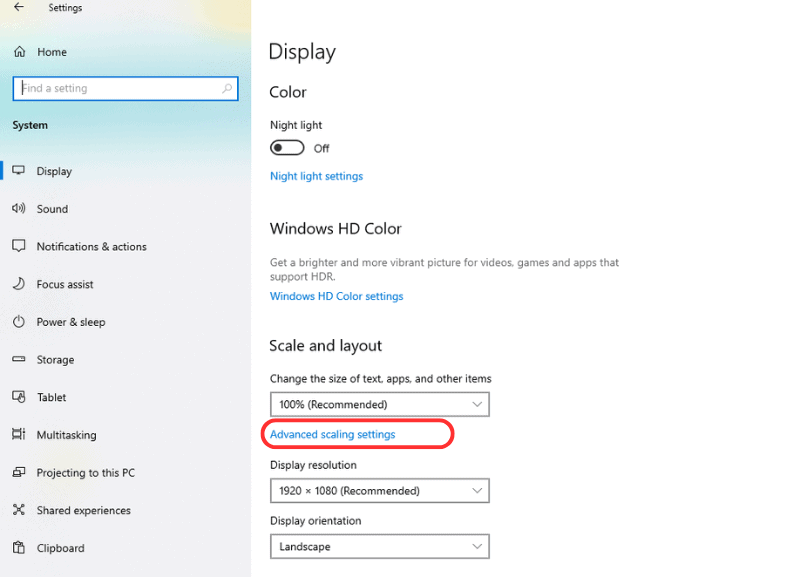Click the Storage drive icon

pyautogui.click(x=18, y=360)
